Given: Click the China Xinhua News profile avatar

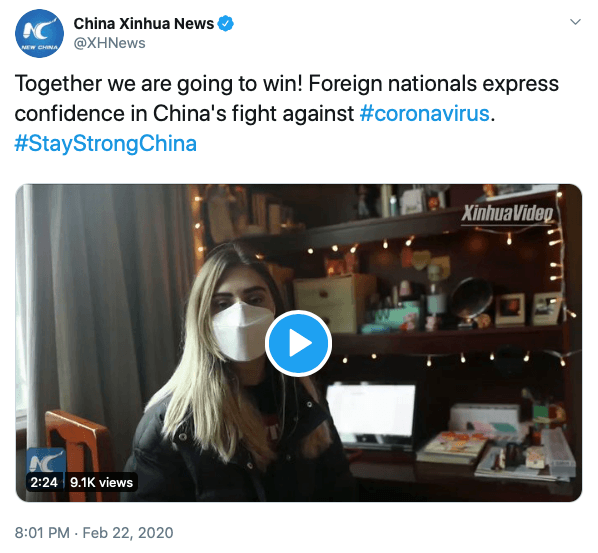Looking at the screenshot, I should 39,34.
